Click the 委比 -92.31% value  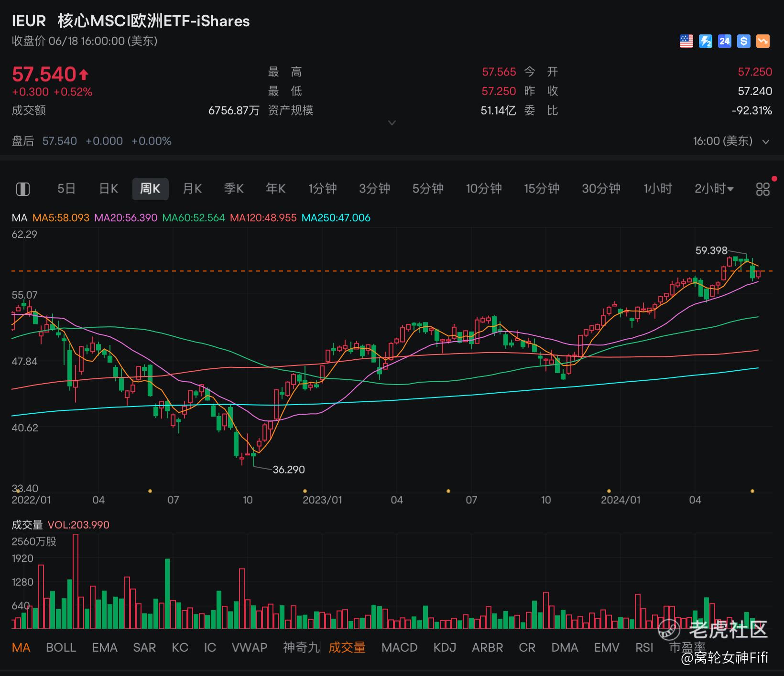[x=752, y=111]
